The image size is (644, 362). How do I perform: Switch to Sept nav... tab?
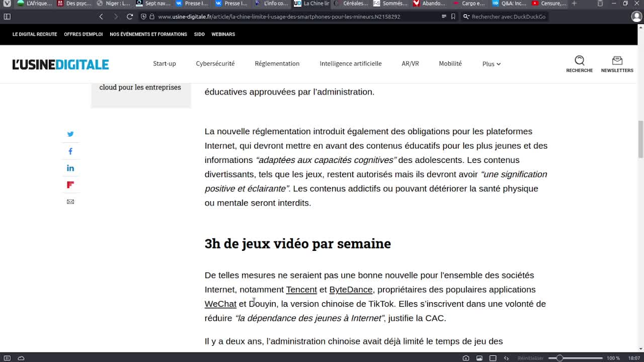tap(153, 4)
